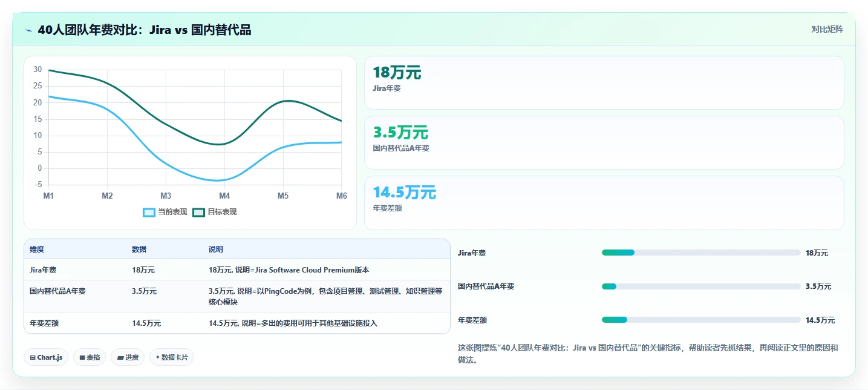Open the 18万元 Jira年费 card
This screenshot has height=390, width=868.
pos(604,82)
